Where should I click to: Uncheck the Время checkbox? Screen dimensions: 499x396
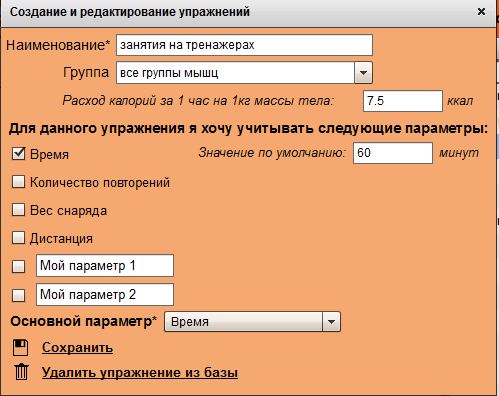tap(18, 154)
